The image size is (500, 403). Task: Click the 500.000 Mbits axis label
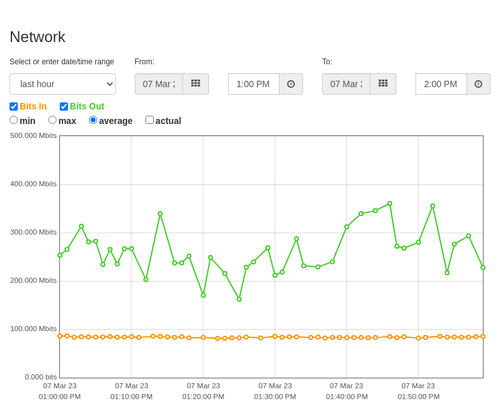coord(33,136)
